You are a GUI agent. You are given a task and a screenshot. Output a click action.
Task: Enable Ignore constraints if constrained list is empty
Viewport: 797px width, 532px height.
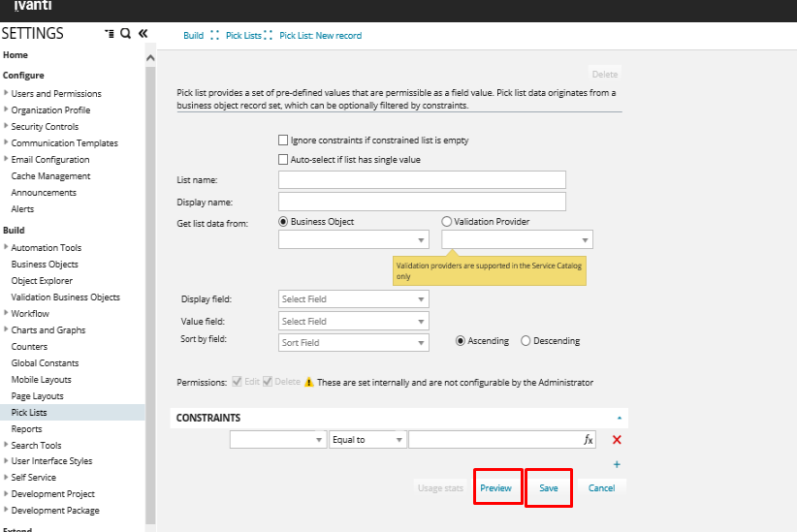pos(283,141)
